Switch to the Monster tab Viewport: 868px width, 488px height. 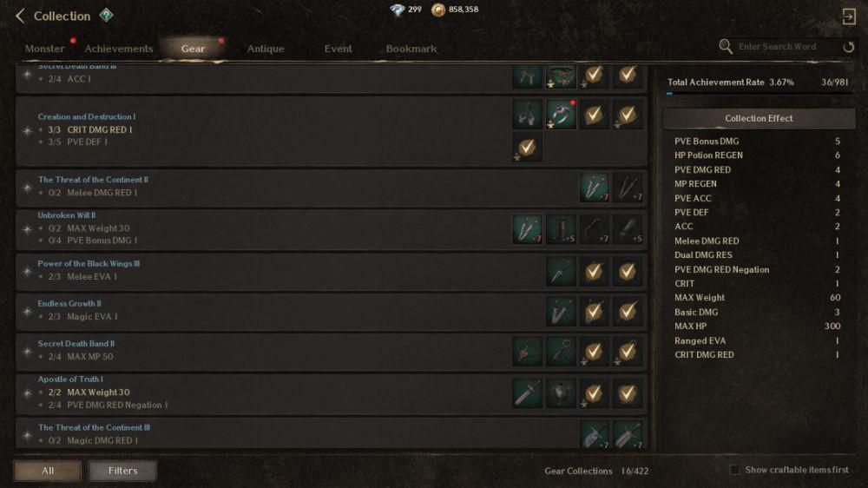click(45, 49)
